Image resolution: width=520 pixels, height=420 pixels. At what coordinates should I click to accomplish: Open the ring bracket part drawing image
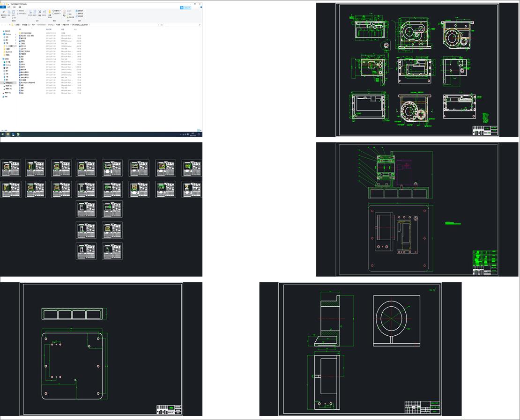(360, 349)
